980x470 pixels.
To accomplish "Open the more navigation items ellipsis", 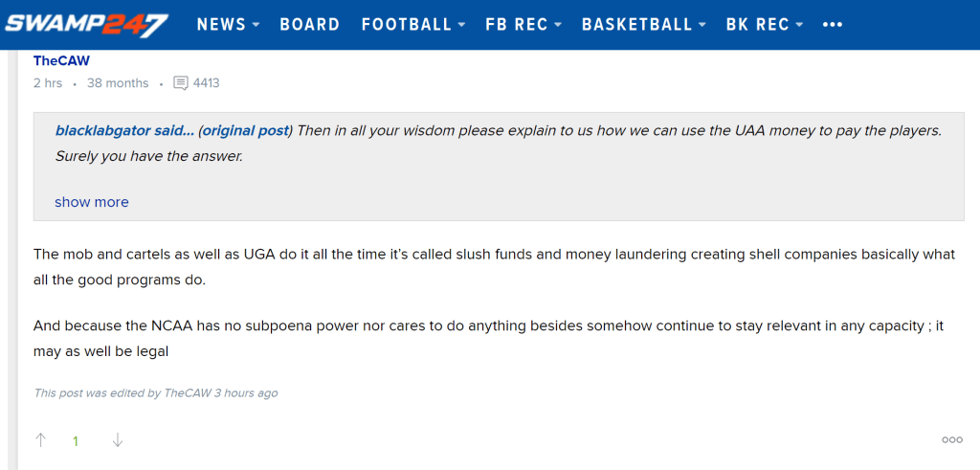I will tap(833, 25).
